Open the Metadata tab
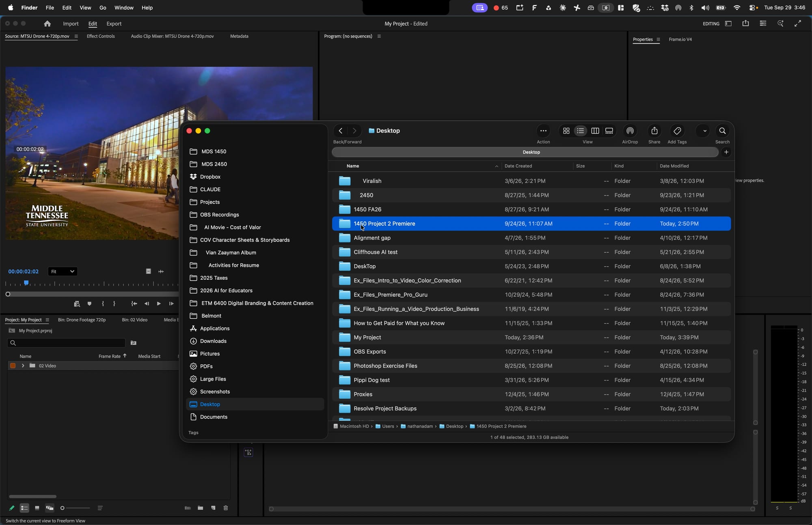Viewport: 812px width, 525px height. [239, 36]
